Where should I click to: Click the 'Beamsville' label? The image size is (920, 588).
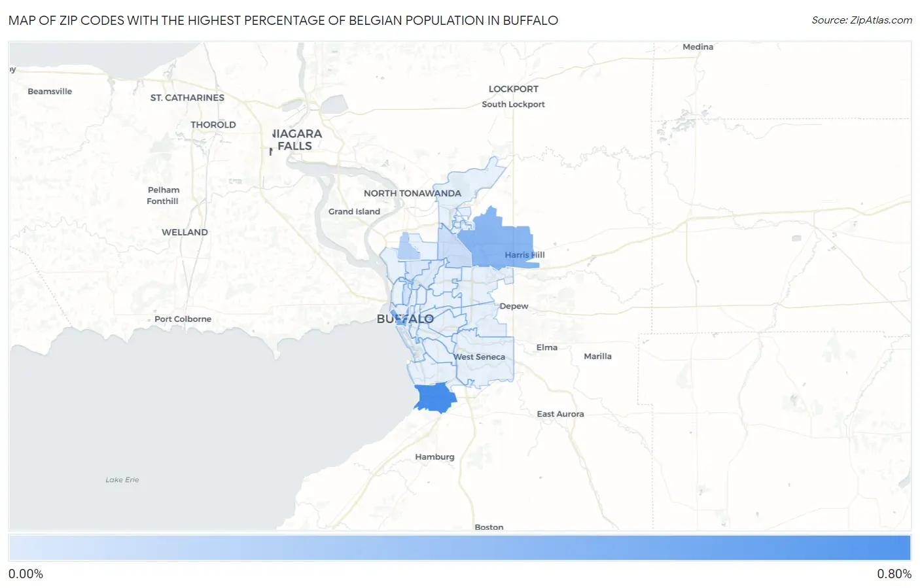pos(50,92)
